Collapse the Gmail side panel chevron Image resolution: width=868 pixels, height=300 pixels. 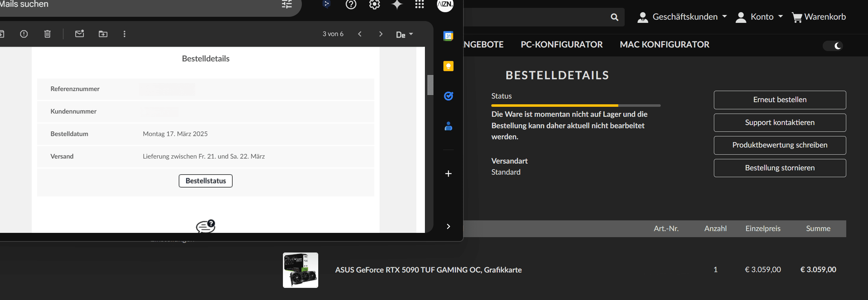[448, 226]
